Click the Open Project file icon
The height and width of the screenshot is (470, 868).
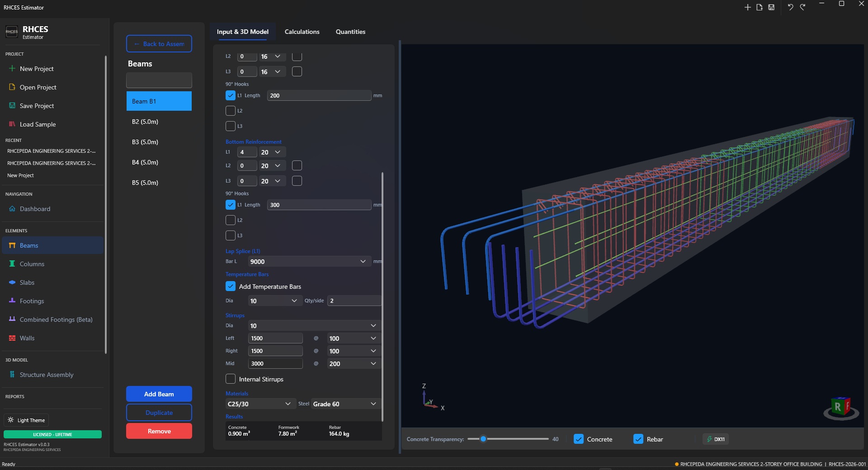click(12, 87)
